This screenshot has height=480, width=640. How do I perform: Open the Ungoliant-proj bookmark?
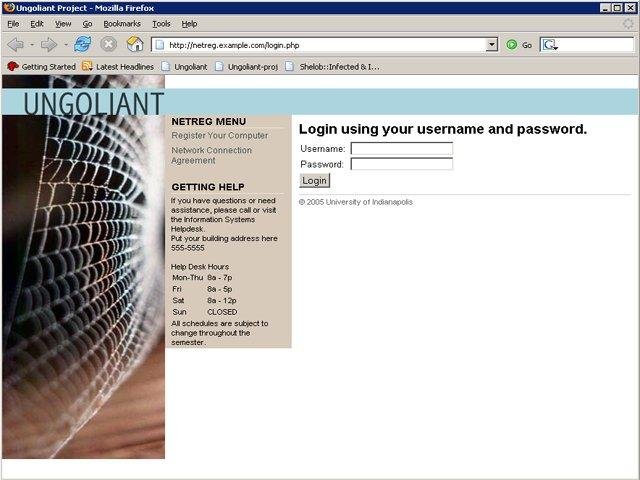pyautogui.click(x=247, y=67)
